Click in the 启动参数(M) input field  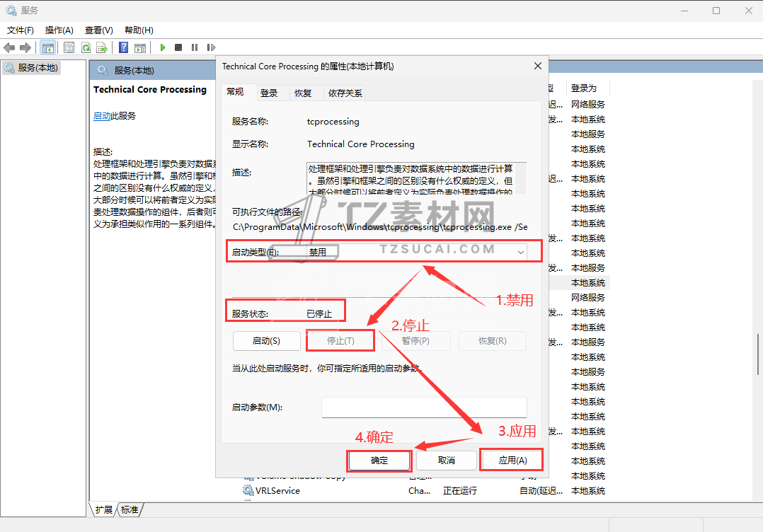pyautogui.click(x=424, y=407)
